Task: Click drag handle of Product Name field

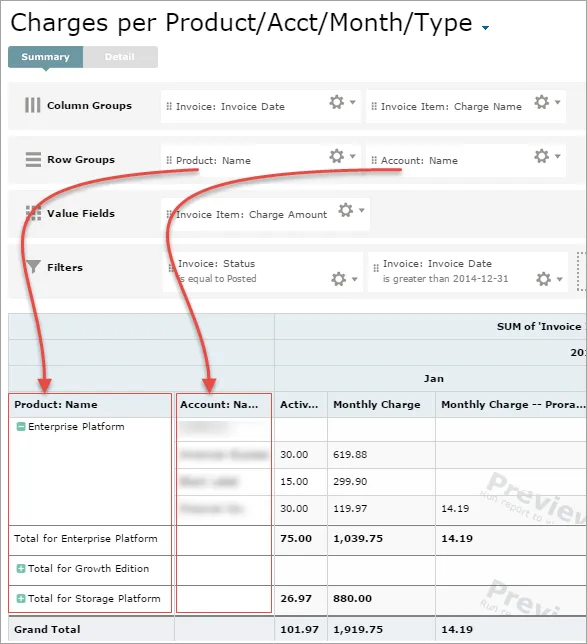Action: pos(169,160)
